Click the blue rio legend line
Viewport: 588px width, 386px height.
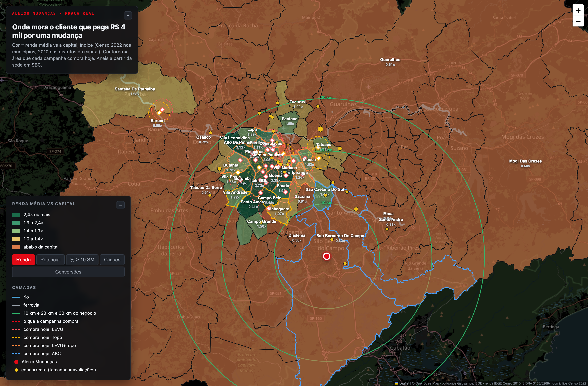coord(16,297)
